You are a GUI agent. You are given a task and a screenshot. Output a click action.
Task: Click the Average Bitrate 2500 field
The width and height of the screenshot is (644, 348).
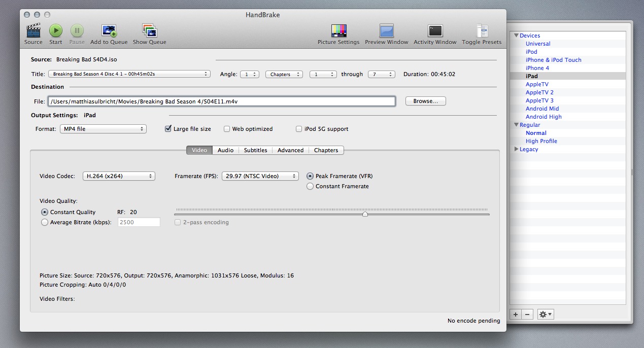tap(139, 222)
